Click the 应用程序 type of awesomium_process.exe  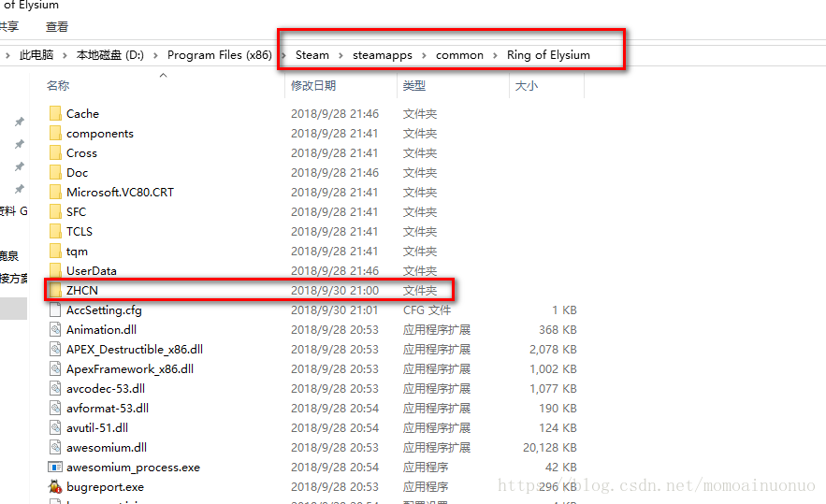click(x=426, y=468)
